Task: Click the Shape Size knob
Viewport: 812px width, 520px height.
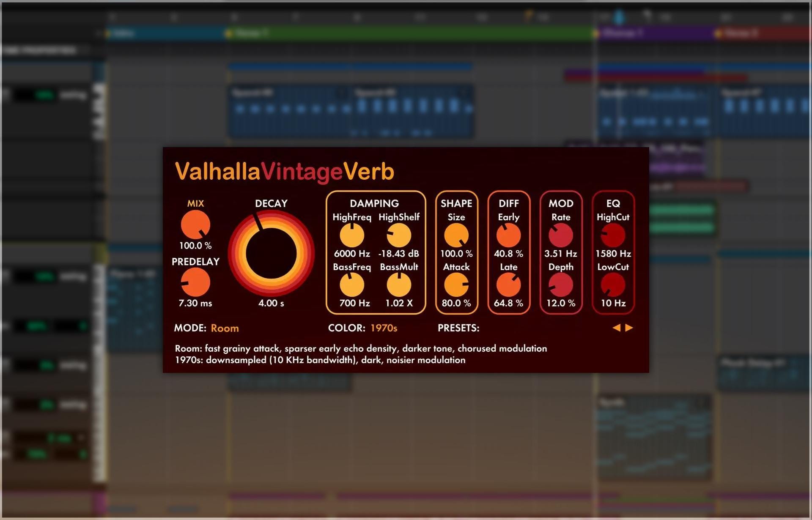Action: tap(456, 235)
